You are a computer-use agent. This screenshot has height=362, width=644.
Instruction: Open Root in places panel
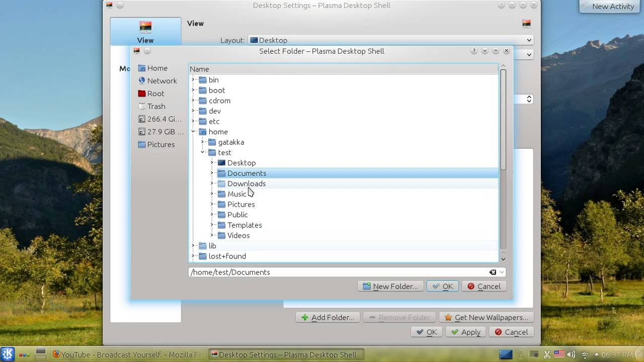coord(151,94)
